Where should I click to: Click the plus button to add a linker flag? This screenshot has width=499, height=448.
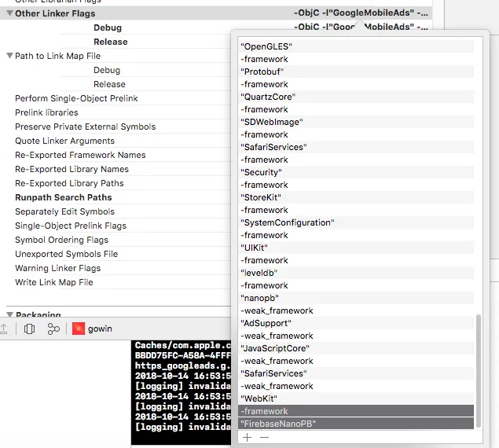pos(247,438)
